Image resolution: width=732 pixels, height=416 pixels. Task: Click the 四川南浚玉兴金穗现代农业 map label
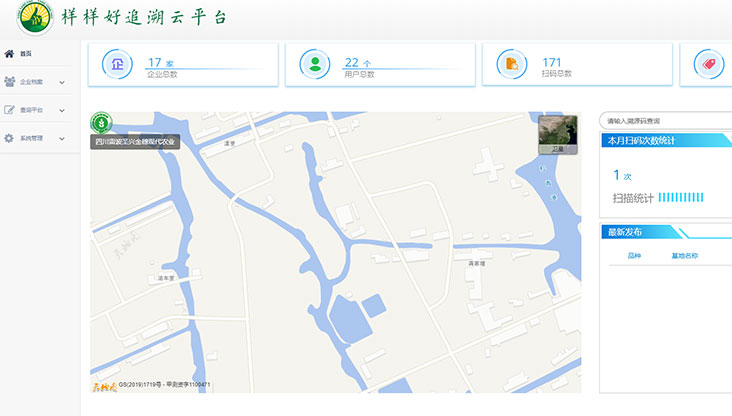point(135,142)
